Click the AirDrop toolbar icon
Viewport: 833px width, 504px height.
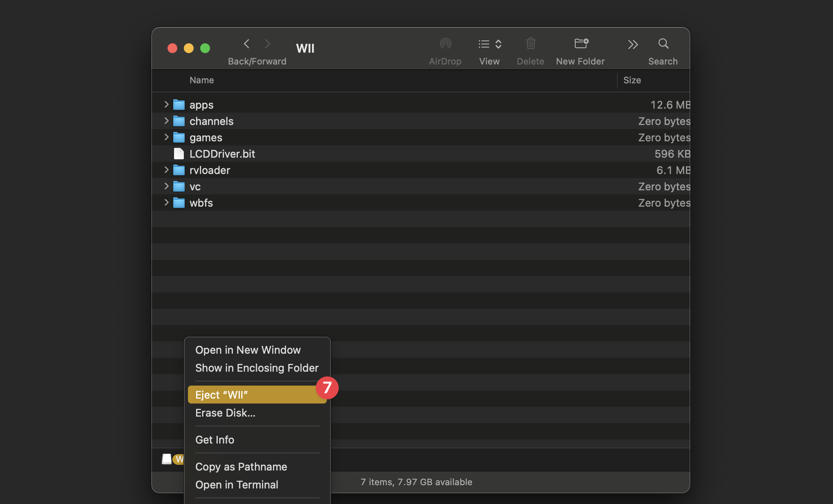[x=445, y=44]
